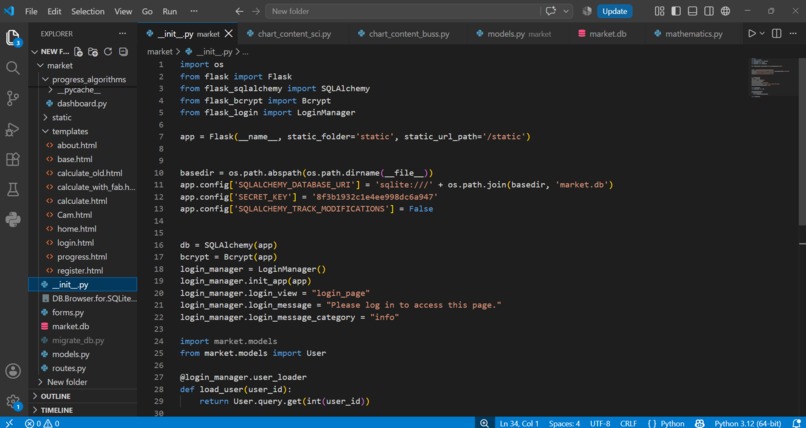Expand the New folder tree item
Image resolution: width=806 pixels, height=428 pixels.
tap(41, 382)
